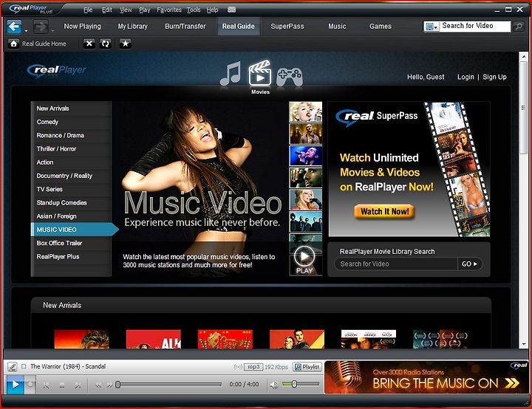Click the edit clip info pencil icon
Screen dimensions: 532x409
[13, 367]
